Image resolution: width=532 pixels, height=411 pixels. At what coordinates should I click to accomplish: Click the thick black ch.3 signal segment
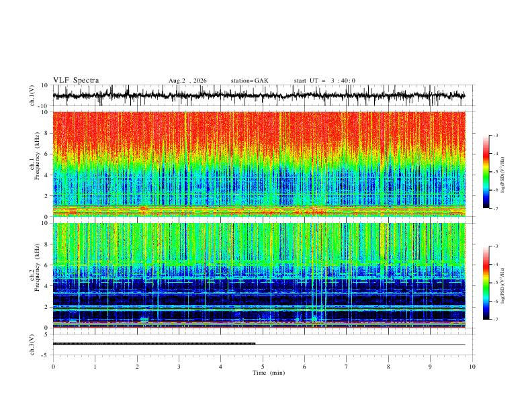[154, 344]
